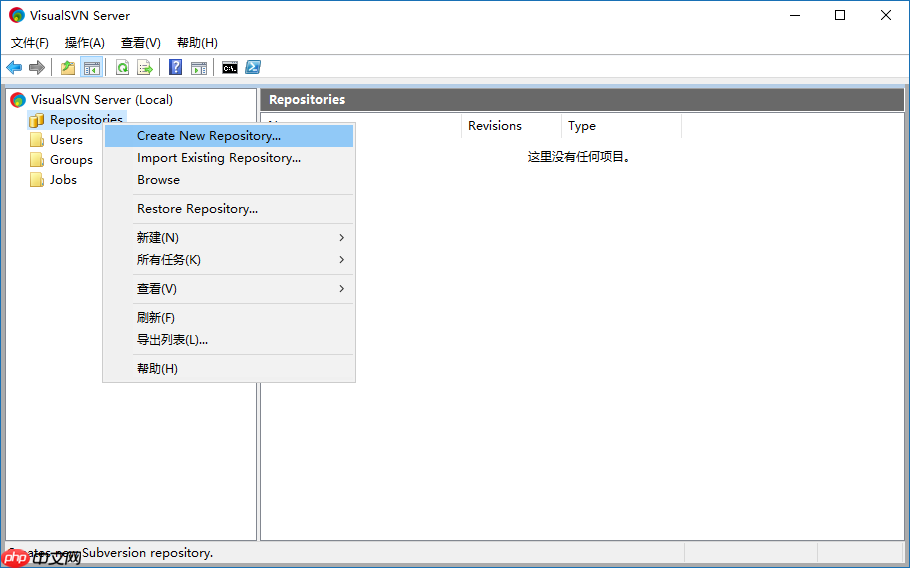The height and width of the screenshot is (568, 910).
Task: Choose Restore Repository... from context menu
Action: (x=229, y=209)
